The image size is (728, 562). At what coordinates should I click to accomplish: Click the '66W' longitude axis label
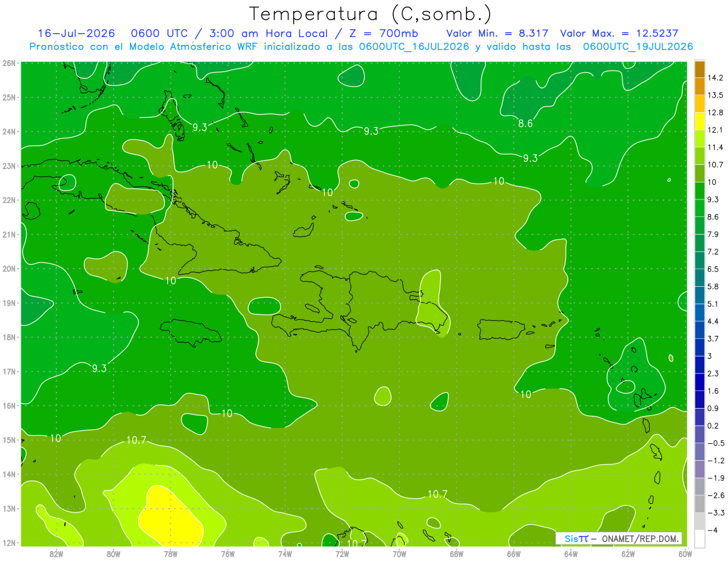[x=514, y=554]
